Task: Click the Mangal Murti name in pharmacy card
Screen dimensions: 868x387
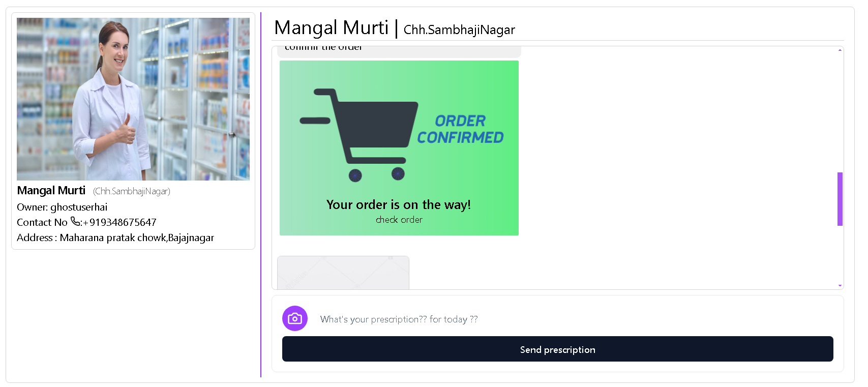Action: coord(51,191)
